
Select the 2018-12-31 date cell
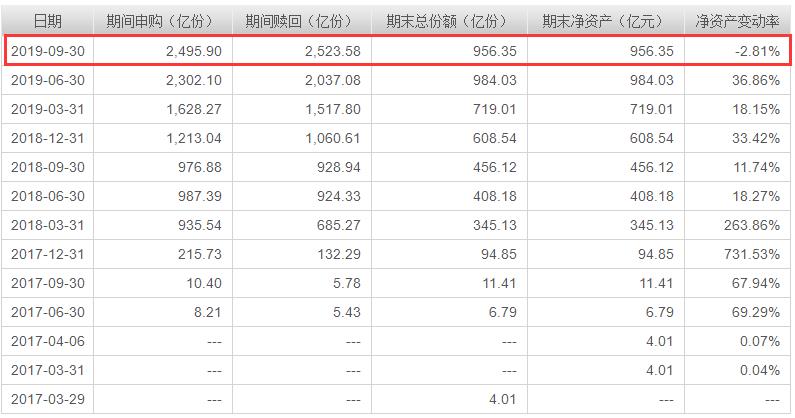click(47, 138)
